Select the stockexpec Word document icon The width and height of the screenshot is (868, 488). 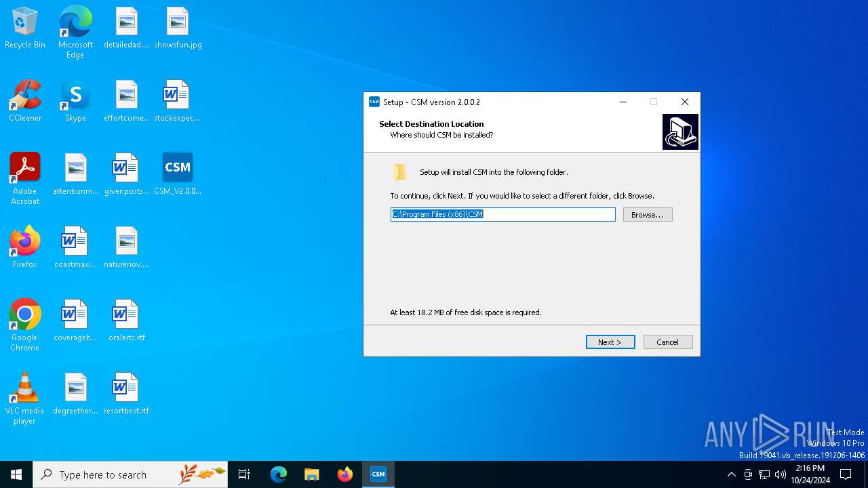(x=177, y=102)
